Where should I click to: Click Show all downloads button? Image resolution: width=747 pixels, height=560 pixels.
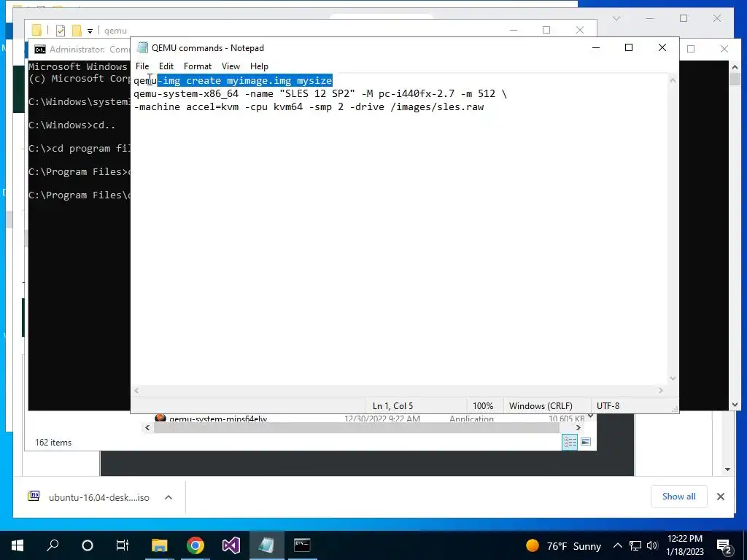679,497
